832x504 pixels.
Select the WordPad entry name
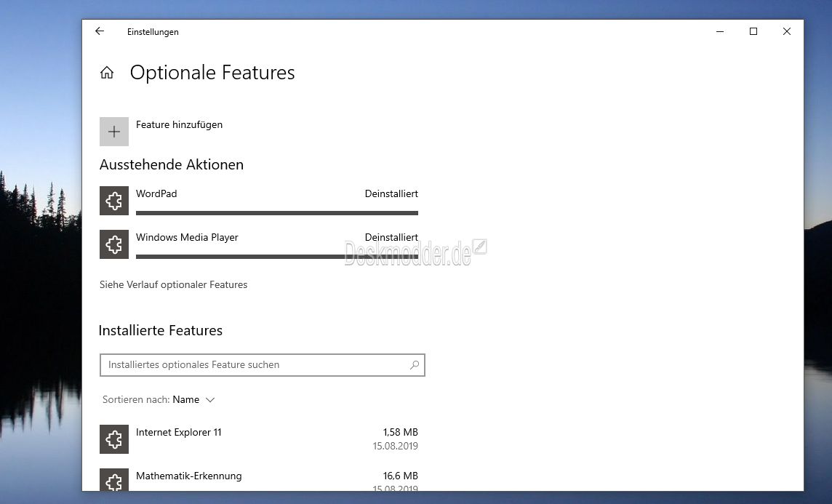(x=156, y=193)
